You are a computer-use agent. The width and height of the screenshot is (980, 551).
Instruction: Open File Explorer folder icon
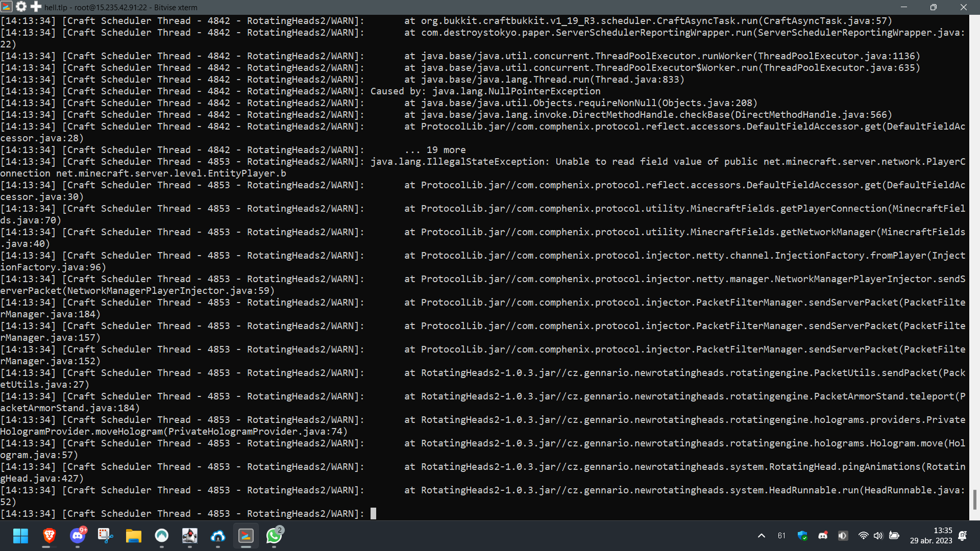[x=134, y=536]
